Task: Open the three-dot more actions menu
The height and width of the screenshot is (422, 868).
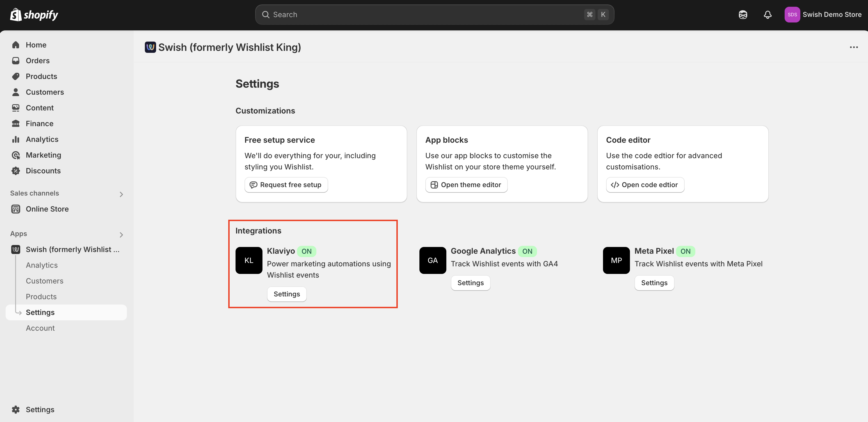Action: [x=853, y=47]
